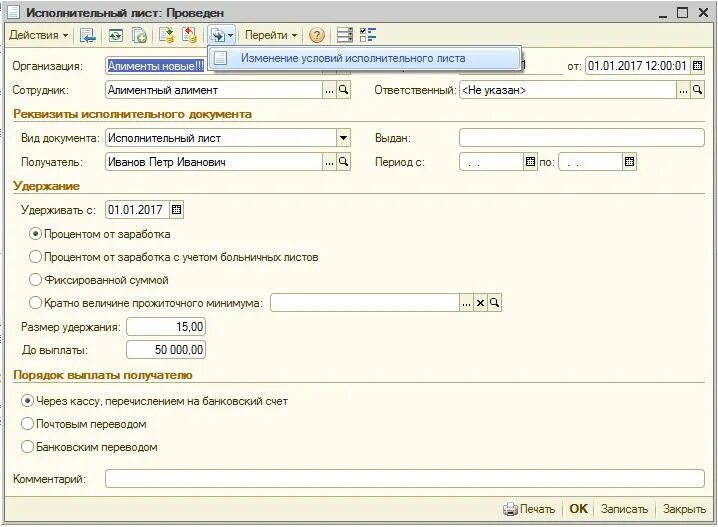Open the Действия menu
Screen dimensions: 718x527
click(38, 35)
